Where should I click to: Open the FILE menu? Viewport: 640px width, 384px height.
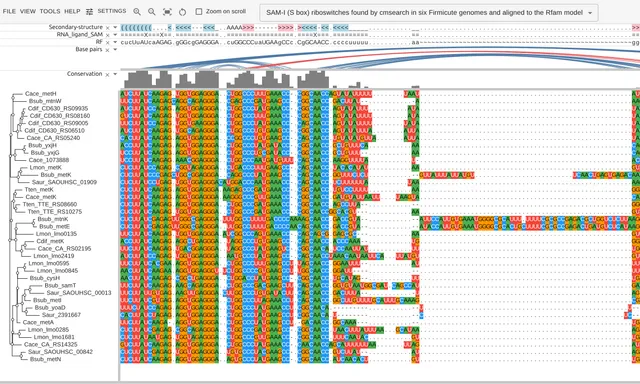(9, 11)
